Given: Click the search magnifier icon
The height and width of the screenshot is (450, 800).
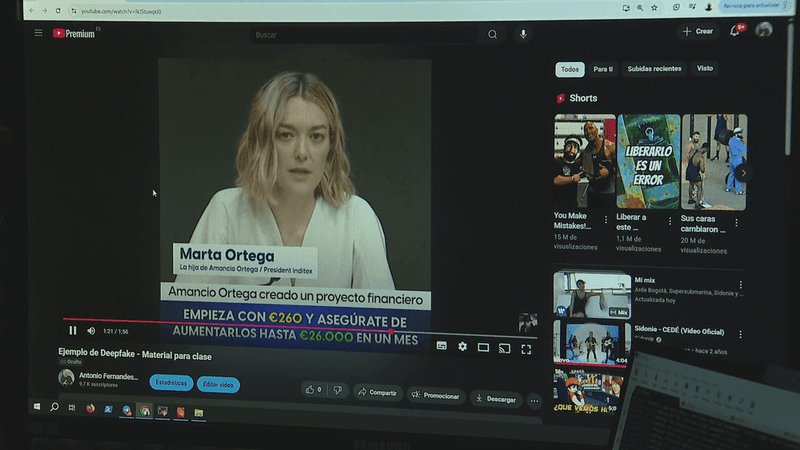Looking at the screenshot, I should click(492, 35).
